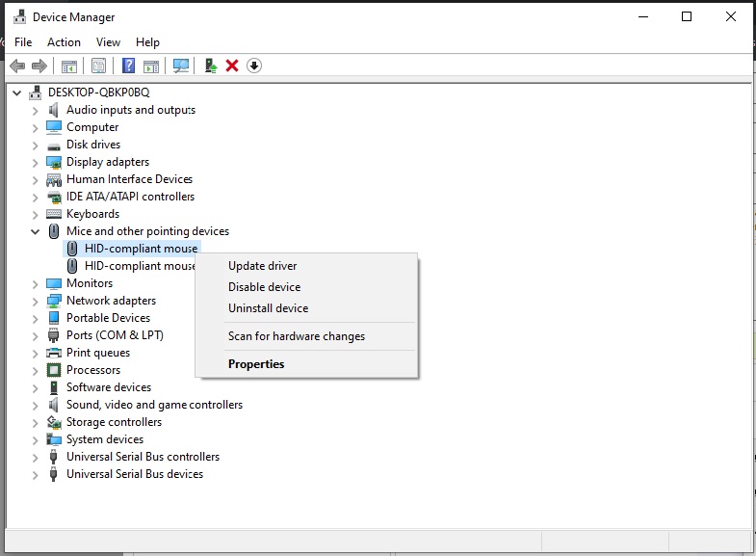
Task: Select Properties in the context menu
Action: (256, 364)
